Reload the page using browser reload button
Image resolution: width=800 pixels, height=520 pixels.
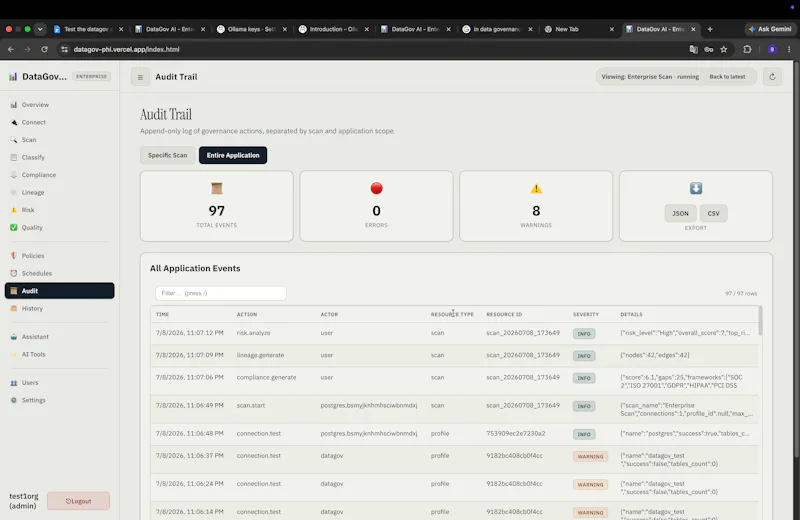(x=44, y=49)
